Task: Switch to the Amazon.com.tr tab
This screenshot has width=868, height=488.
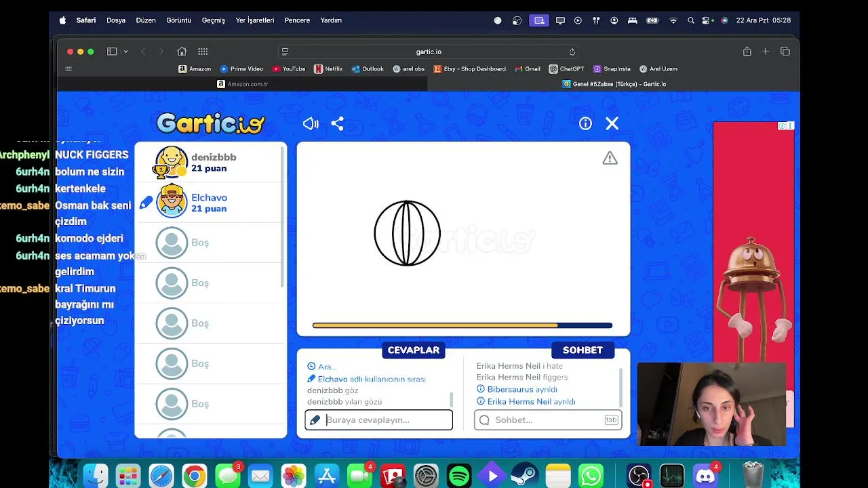Action: 243,84
